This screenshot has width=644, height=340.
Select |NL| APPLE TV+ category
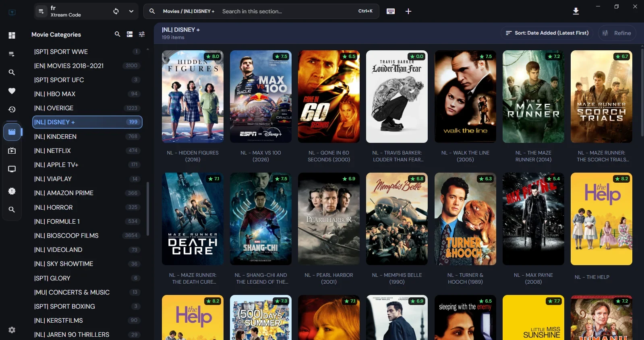[87, 165]
